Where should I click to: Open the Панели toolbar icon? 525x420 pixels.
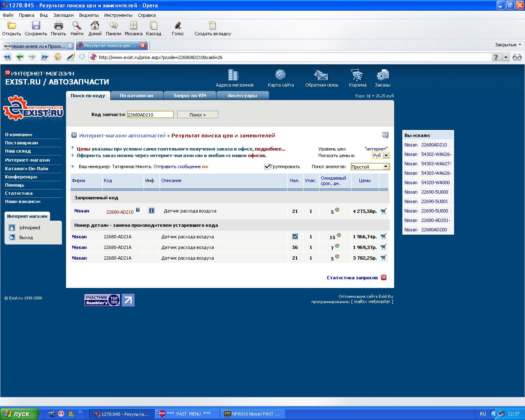click(113, 26)
